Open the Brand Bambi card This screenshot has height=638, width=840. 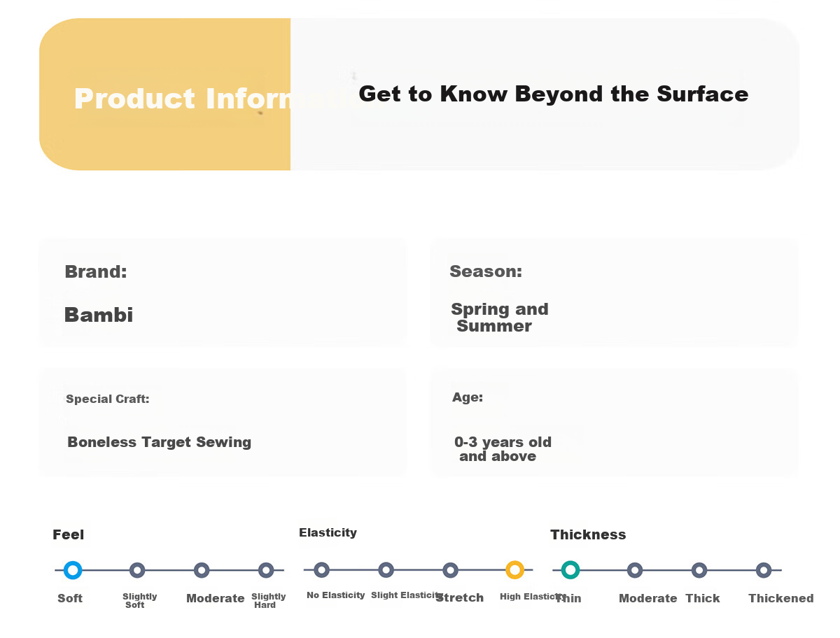tap(223, 292)
